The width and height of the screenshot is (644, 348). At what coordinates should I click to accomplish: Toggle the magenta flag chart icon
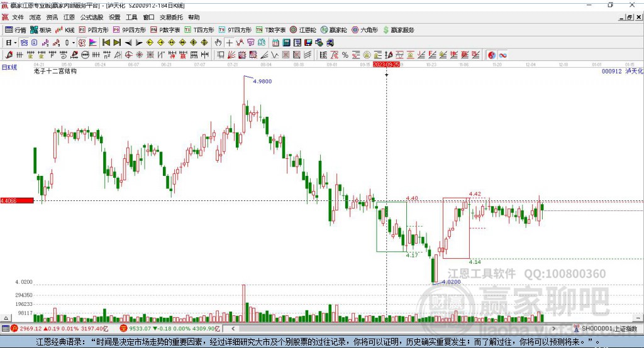93,43
